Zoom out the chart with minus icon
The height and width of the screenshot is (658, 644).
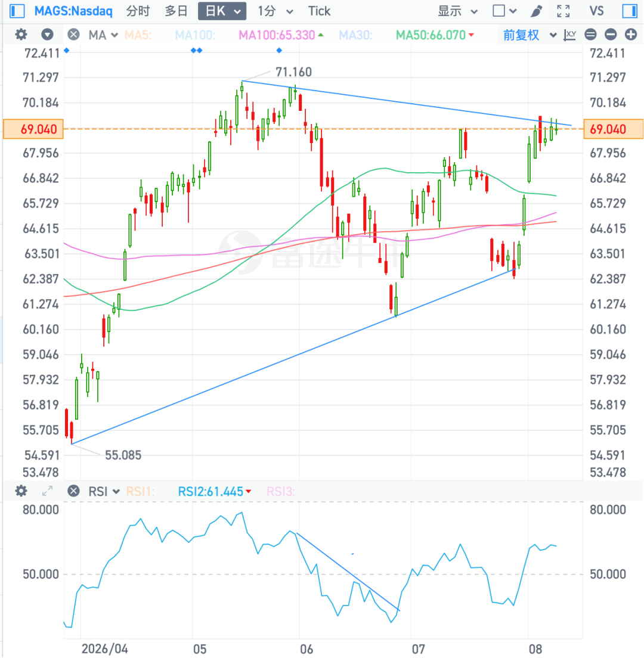(x=611, y=35)
